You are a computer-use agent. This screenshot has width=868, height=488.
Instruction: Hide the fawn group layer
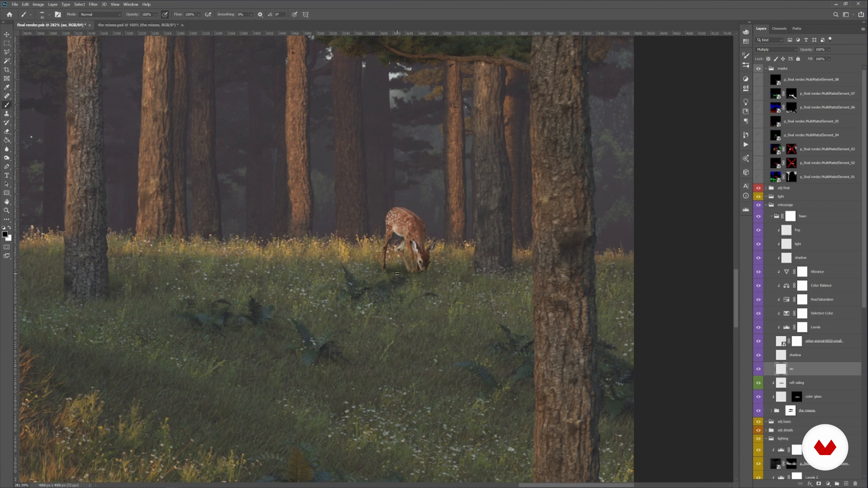click(x=759, y=216)
